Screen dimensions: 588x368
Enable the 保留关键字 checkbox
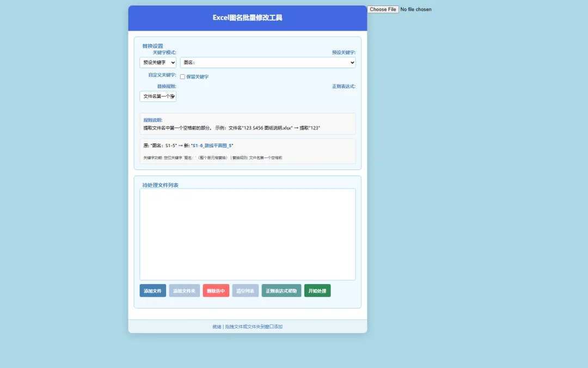[x=182, y=77]
